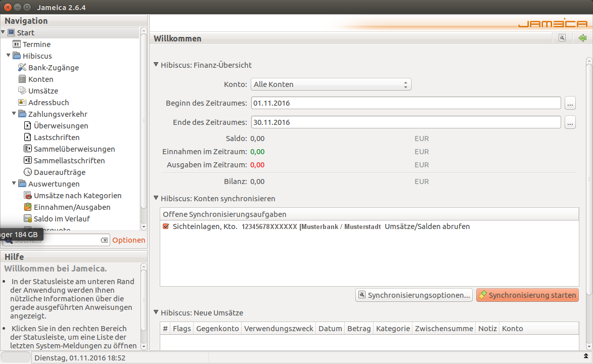This screenshot has height=364, width=593.
Task: Click the Umsätze documents icon
Action: pos(22,90)
